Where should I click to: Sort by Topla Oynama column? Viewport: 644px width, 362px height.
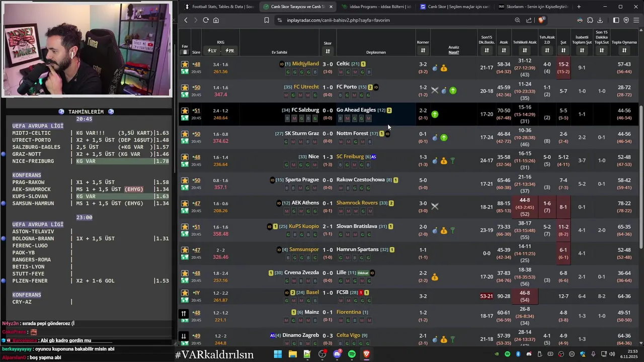(624, 50)
